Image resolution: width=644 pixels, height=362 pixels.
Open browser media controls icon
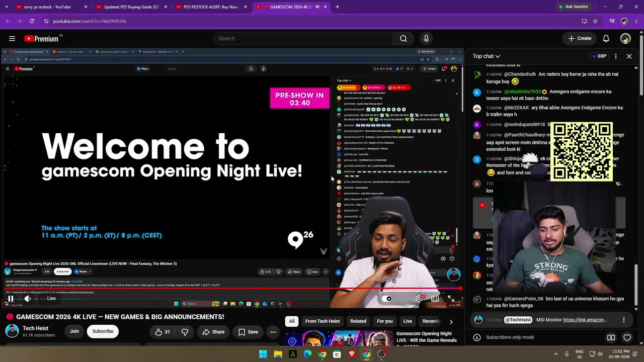coord(612,21)
